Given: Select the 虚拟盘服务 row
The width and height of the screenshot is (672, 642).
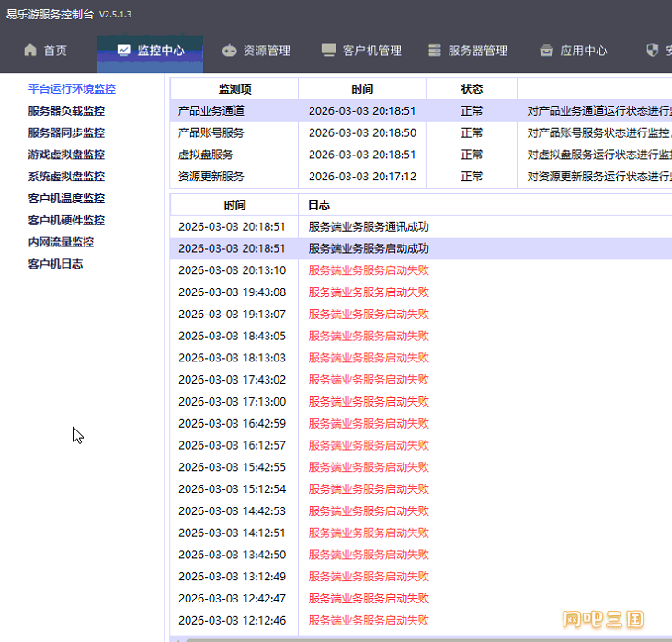Looking at the screenshot, I should (421, 155).
